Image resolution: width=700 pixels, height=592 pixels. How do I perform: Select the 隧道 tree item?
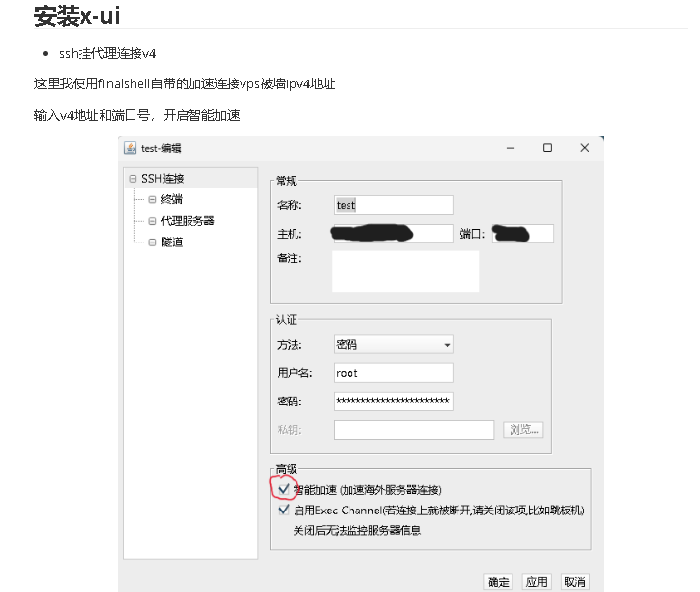172,242
